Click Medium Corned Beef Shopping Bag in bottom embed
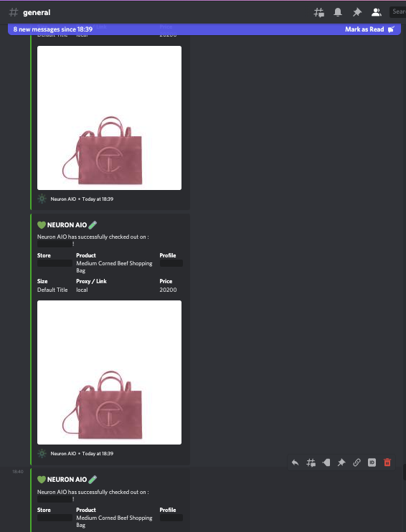The image size is (406, 532). pyautogui.click(x=114, y=521)
